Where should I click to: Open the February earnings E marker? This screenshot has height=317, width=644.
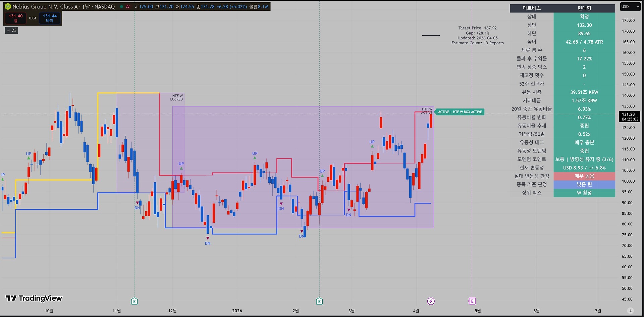(x=319, y=301)
